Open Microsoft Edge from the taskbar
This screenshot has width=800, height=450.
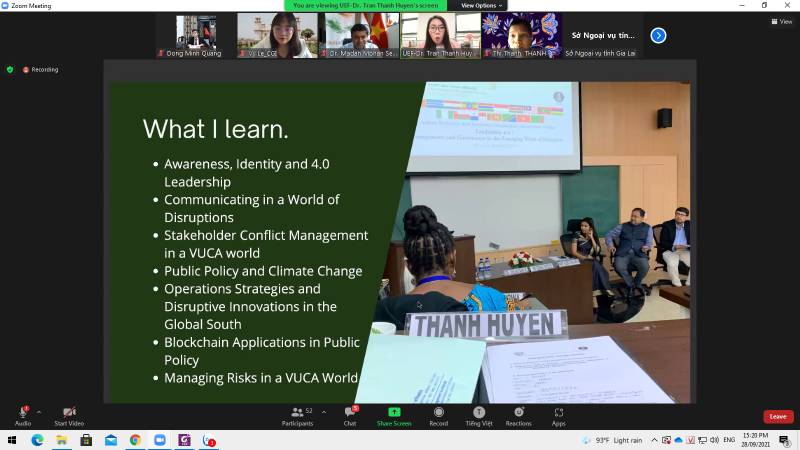coord(38,440)
